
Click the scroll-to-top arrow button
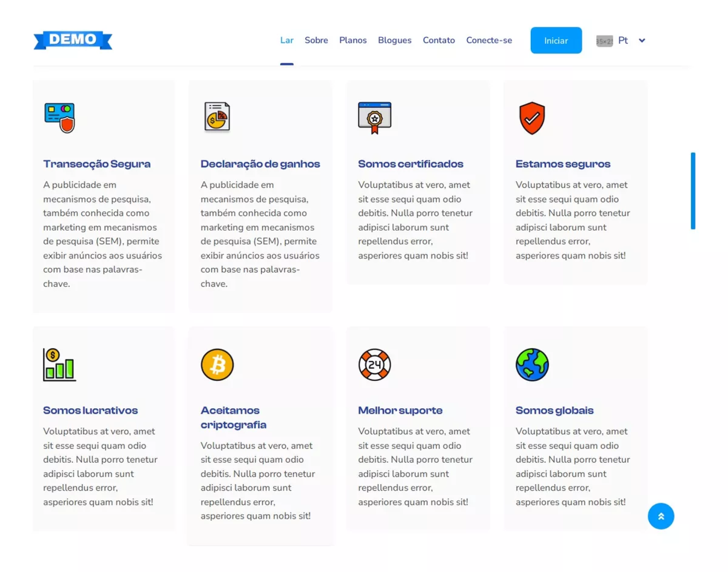[x=661, y=516]
